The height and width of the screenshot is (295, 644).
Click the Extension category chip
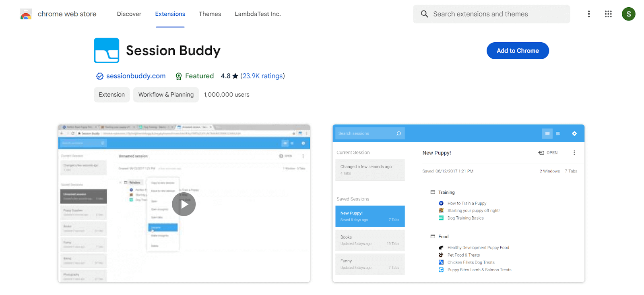pos(112,95)
